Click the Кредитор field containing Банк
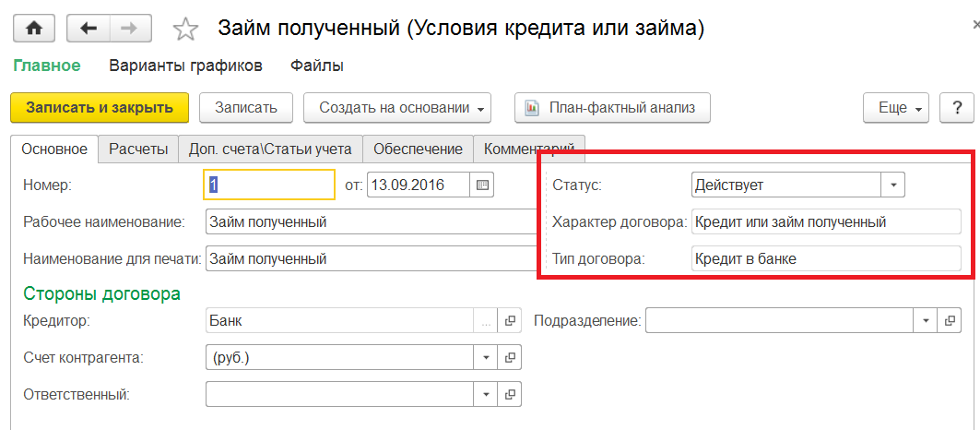Screen dimensions: 980x430 click(340, 321)
